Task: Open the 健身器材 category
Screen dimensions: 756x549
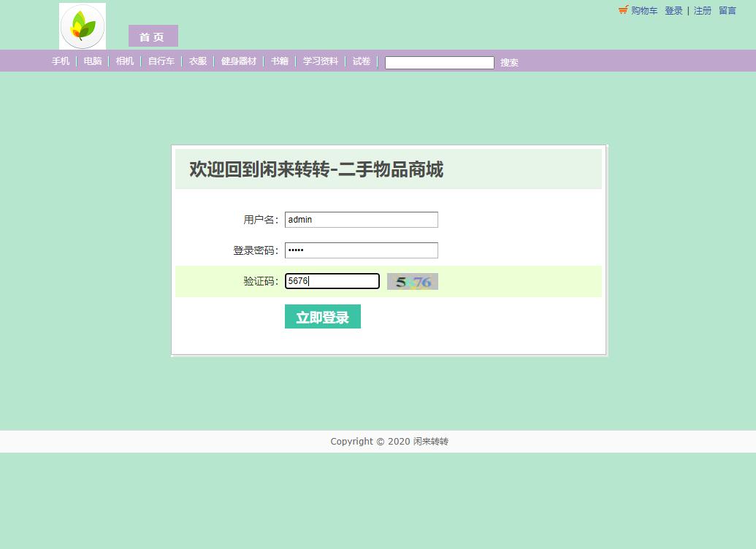Action: [237, 61]
